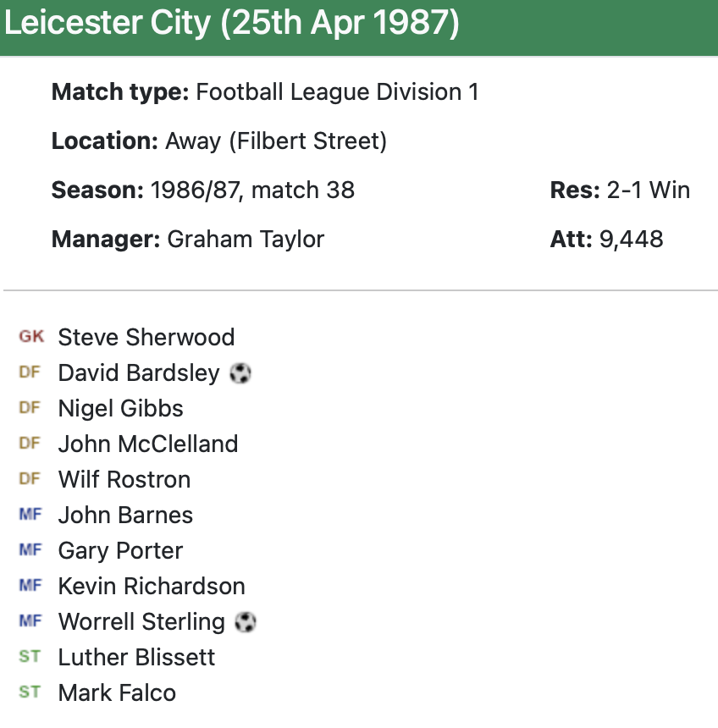This screenshot has height=728, width=718.
Task: Open Steve Sherwood's player page
Action: (x=146, y=337)
